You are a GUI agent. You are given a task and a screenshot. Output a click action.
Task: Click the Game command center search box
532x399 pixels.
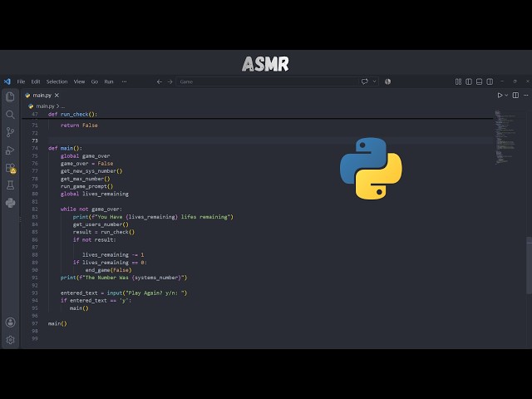pyautogui.click(x=267, y=81)
